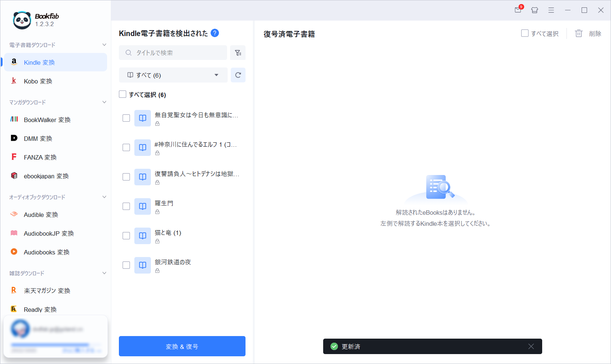This screenshot has height=364, width=611.
Task: Collapse マンガダウンロード section
Action: 104,102
